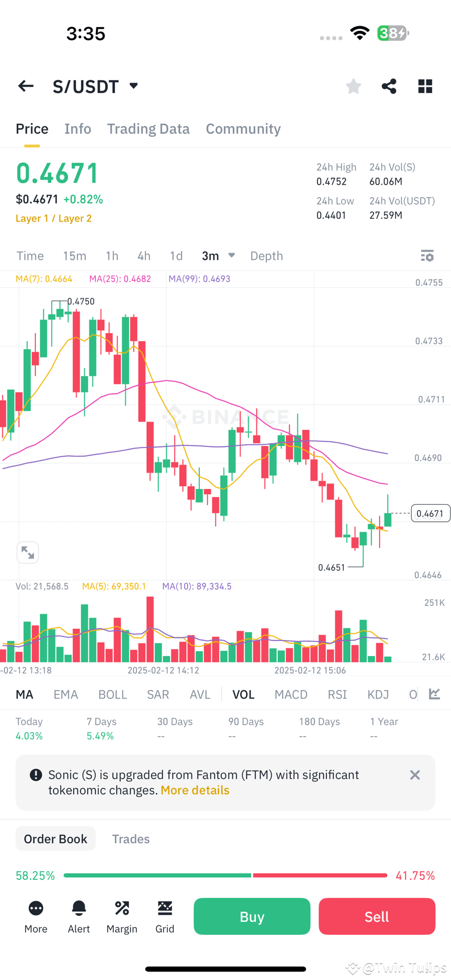This screenshot has height=980, width=451.
Task: Open the S/USDT pair dropdown
Action: tap(134, 86)
